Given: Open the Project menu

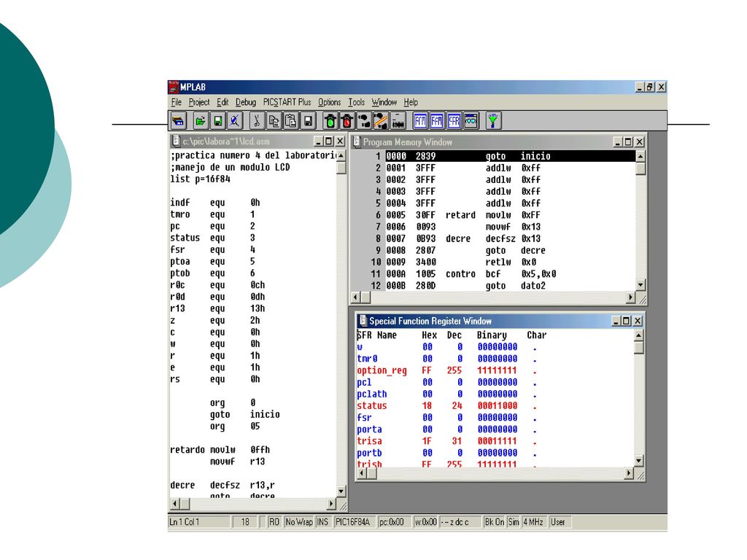Looking at the screenshot, I should point(198,102).
